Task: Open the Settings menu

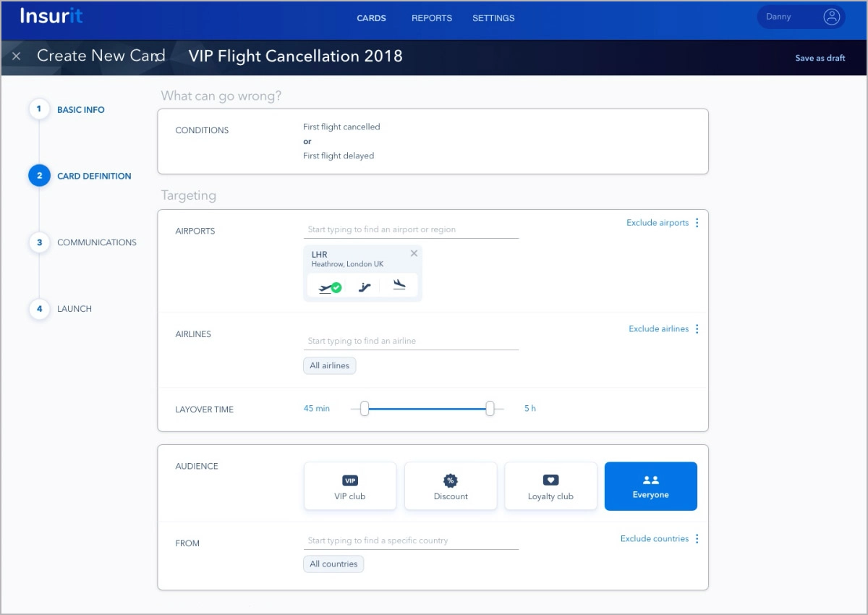Action: [493, 18]
